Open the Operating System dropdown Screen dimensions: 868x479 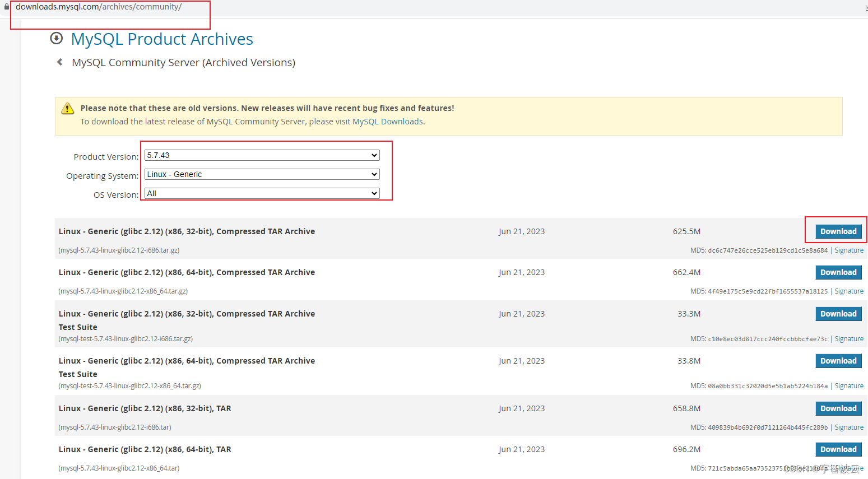coord(262,174)
